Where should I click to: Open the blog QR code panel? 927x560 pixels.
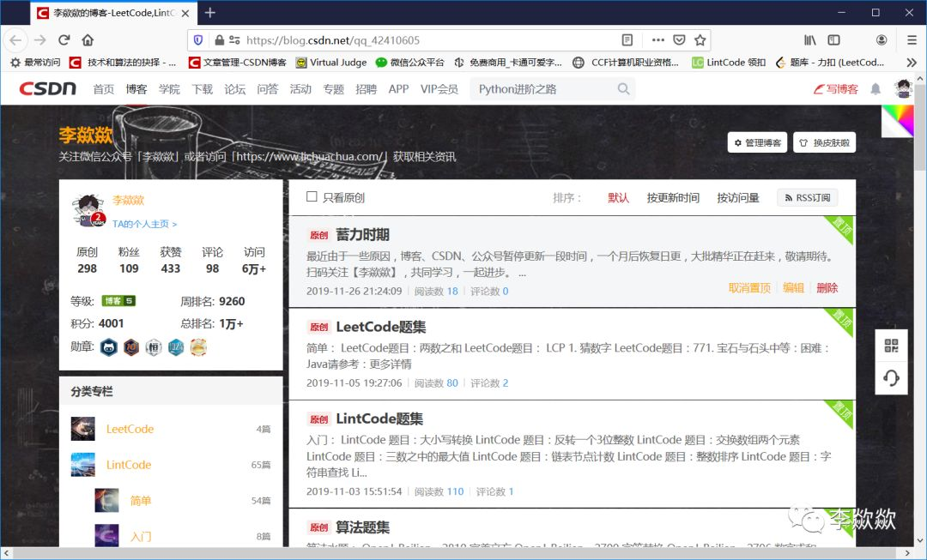pos(891,345)
